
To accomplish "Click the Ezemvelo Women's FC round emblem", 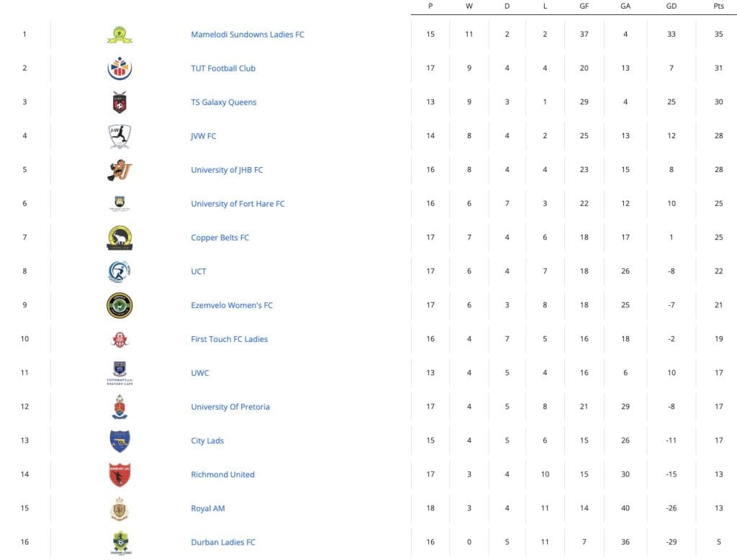I will click(x=119, y=305).
